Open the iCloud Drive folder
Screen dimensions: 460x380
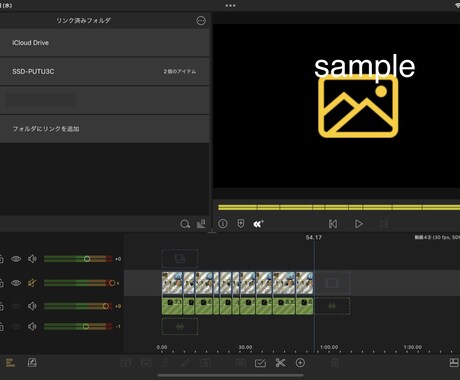click(x=104, y=43)
